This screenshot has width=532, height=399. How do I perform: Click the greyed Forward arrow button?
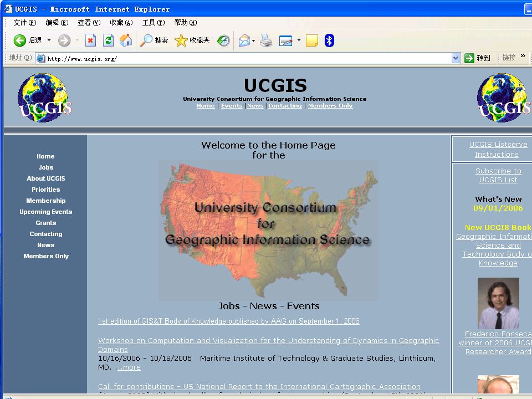coord(64,40)
